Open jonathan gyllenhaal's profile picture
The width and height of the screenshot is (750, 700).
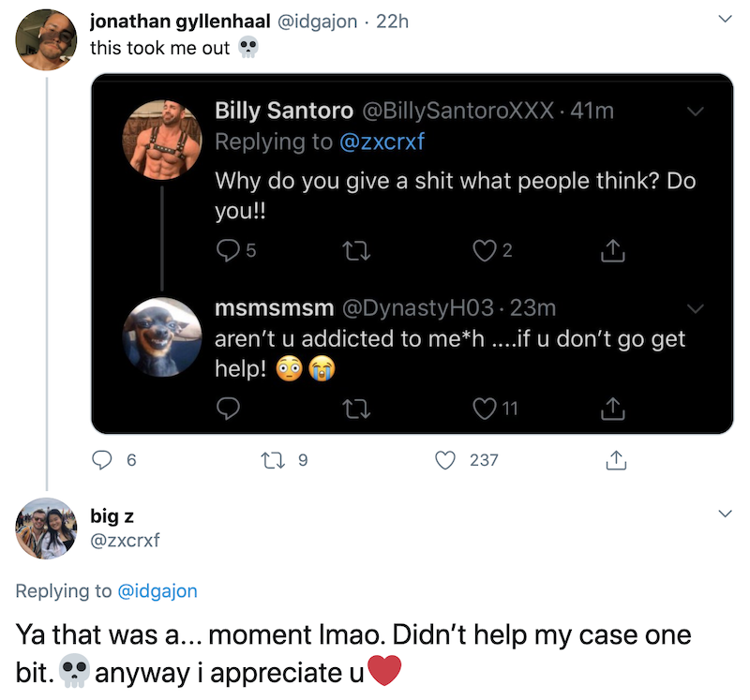[46, 39]
